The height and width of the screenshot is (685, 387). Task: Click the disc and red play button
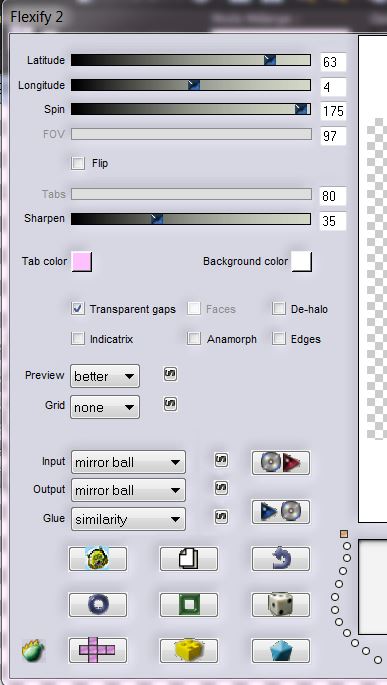click(x=281, y=463)
